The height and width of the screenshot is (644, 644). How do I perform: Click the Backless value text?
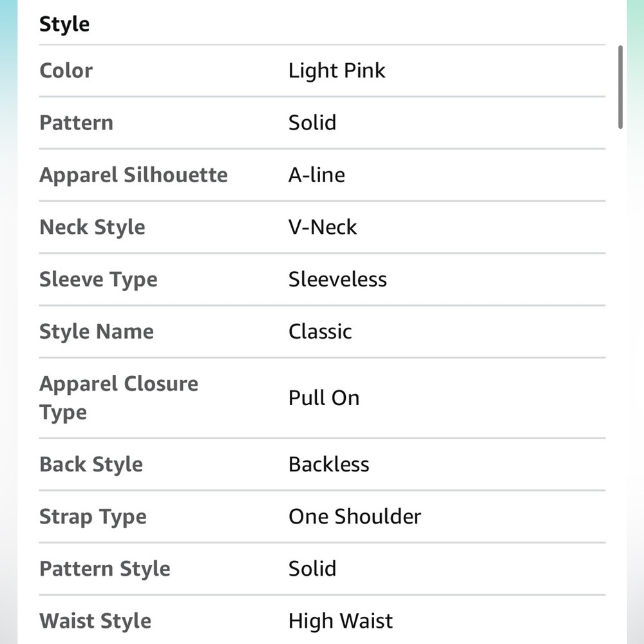(329, 464)
